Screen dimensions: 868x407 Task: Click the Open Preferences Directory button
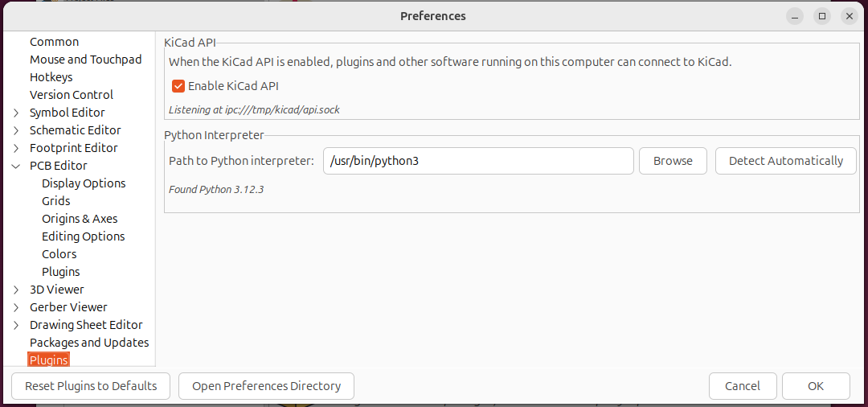[266, 386]
